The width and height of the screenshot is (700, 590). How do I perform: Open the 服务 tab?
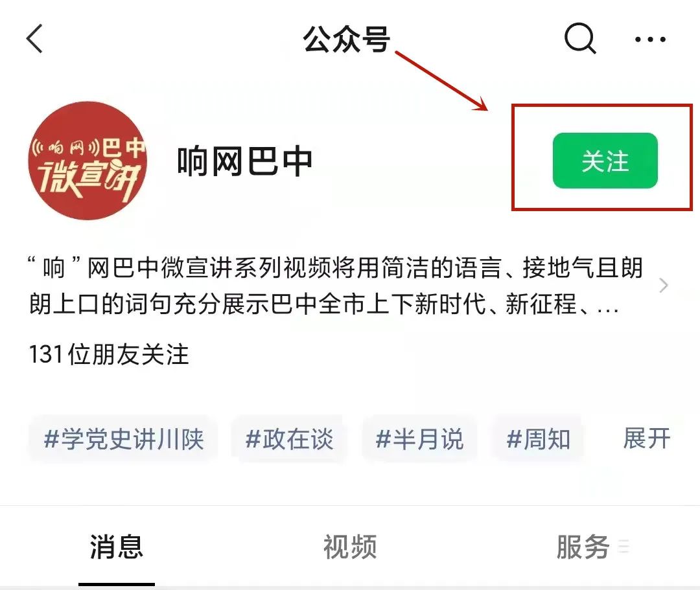(583, 547)
